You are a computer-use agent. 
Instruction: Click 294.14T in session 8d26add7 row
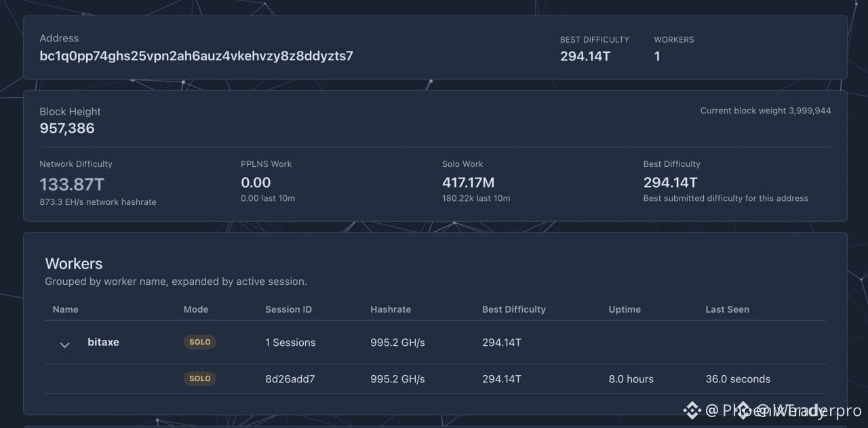(x=502, y=379)
